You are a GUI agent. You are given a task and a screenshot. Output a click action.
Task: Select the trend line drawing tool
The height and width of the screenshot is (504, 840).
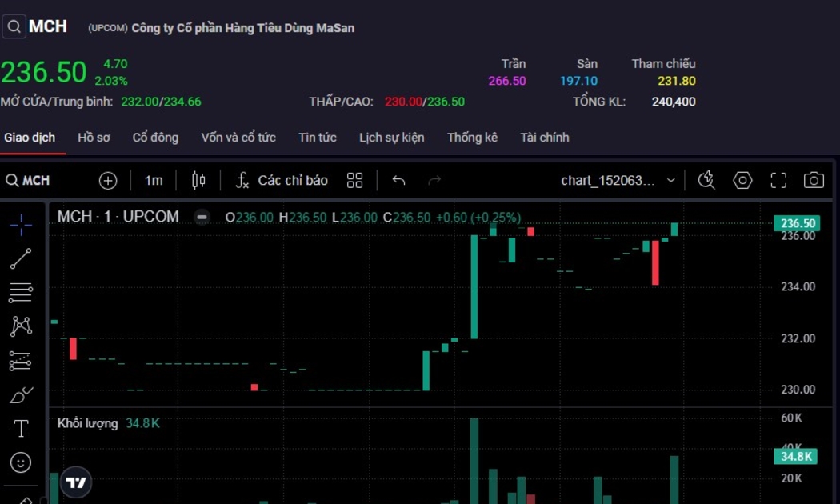click(21, 258)
